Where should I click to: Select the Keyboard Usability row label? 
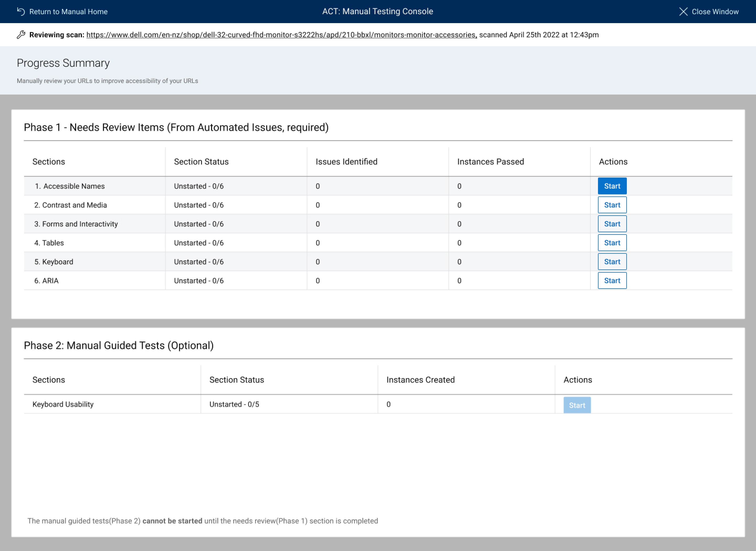tap(63, 404)
